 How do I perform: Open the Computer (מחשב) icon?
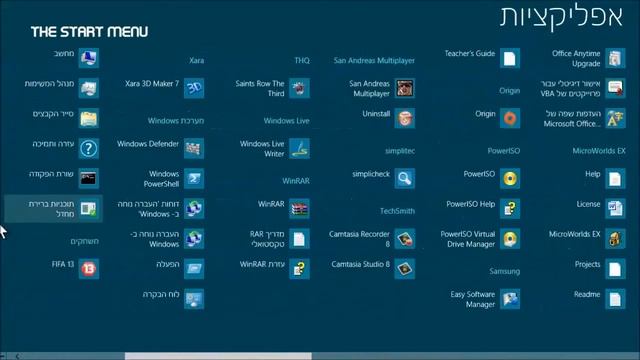tap(89, 58)
